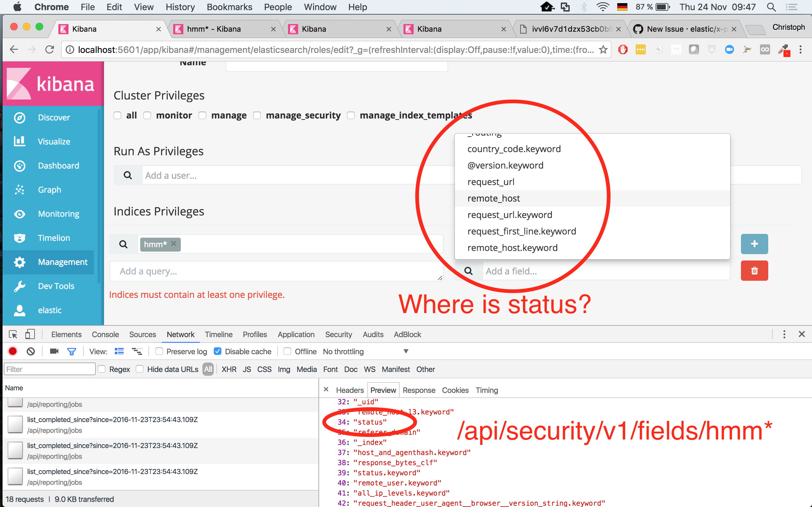Open Dev Tools from the sidebar
This screenshot has width=812, height=507.
coord(56,286)
